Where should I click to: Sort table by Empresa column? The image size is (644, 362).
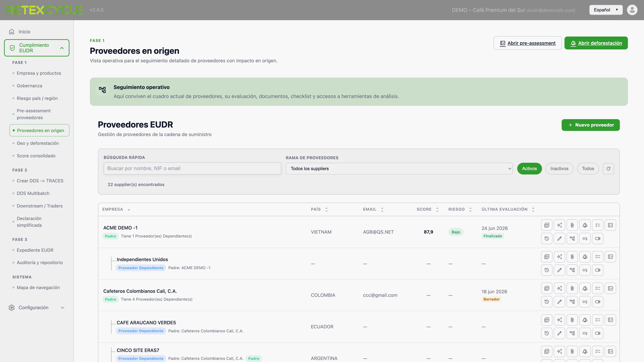tap(116, 209)
